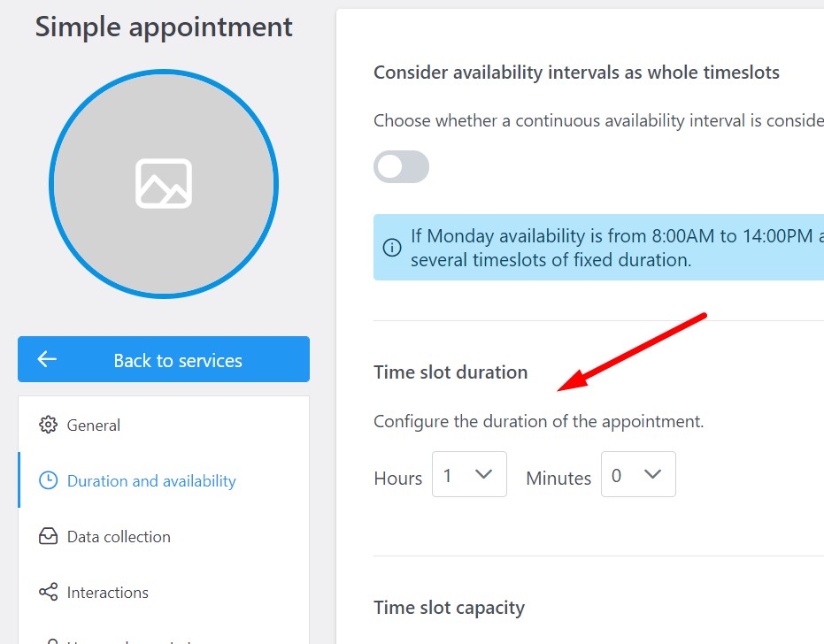The height and width of the screenshot is (644, 824).
Task: Open the Interactions section
Action: pyautogui.click(x=164, y=592)
